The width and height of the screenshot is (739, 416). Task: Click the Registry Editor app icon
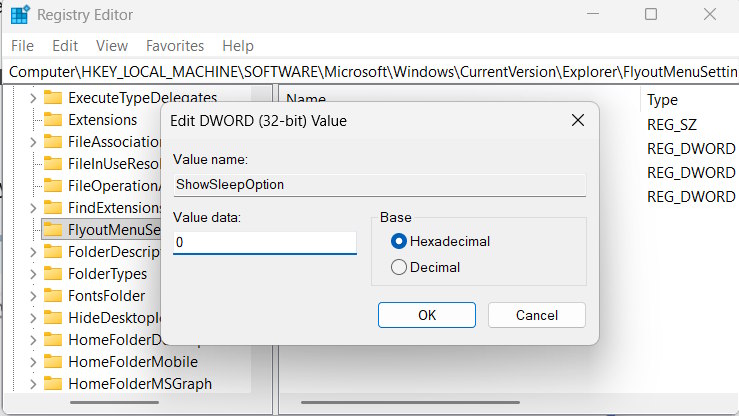[20, 15]
